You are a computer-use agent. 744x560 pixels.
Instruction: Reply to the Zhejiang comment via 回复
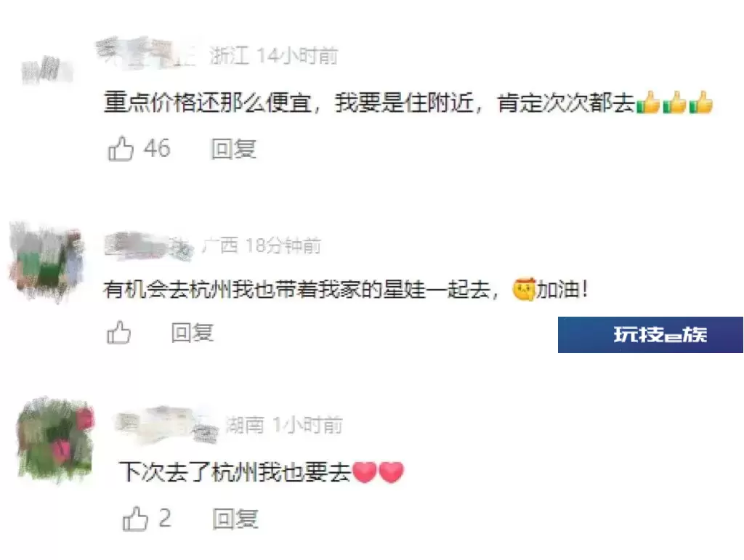pyautogui.click(x=233, y=149)
